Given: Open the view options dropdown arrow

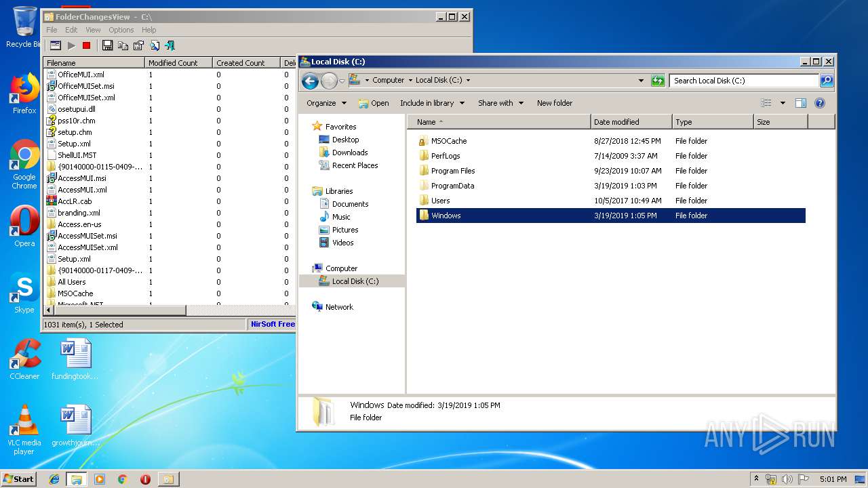Looking at the screenshot, I should click(x=783, y=103).
